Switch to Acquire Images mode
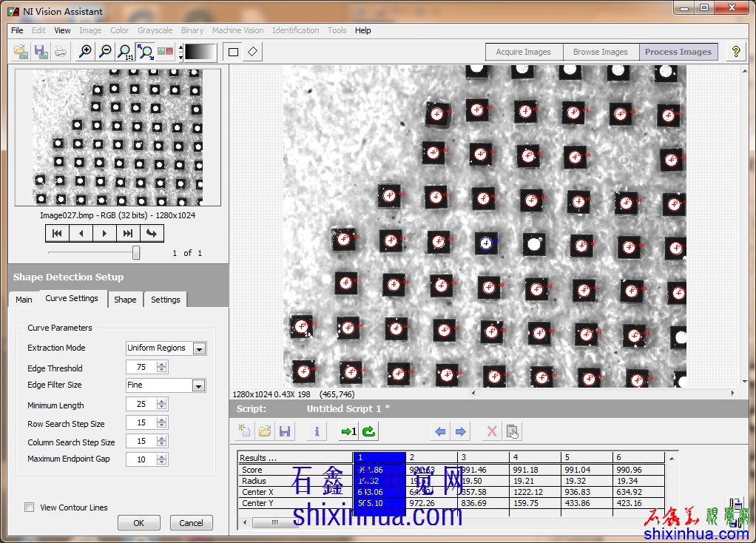 pos(523,52)
